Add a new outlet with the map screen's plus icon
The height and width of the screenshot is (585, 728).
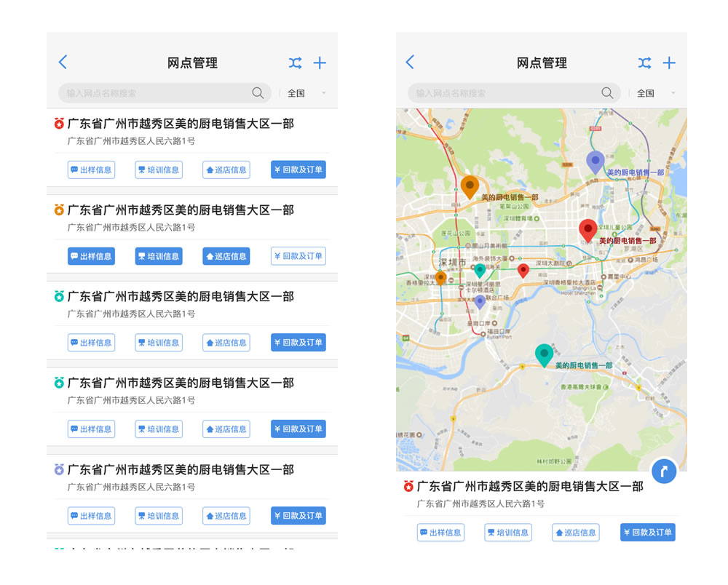[x=669, y=63]
